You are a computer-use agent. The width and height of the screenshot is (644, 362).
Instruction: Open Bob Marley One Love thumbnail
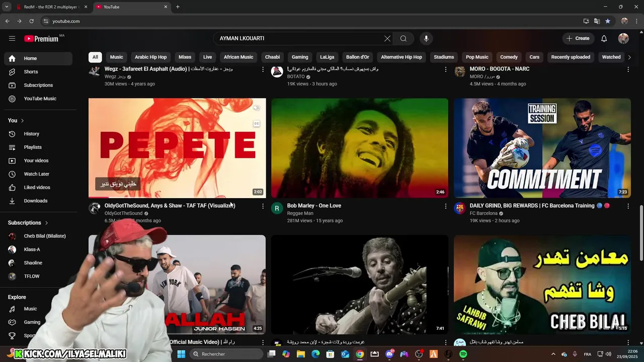360,148
